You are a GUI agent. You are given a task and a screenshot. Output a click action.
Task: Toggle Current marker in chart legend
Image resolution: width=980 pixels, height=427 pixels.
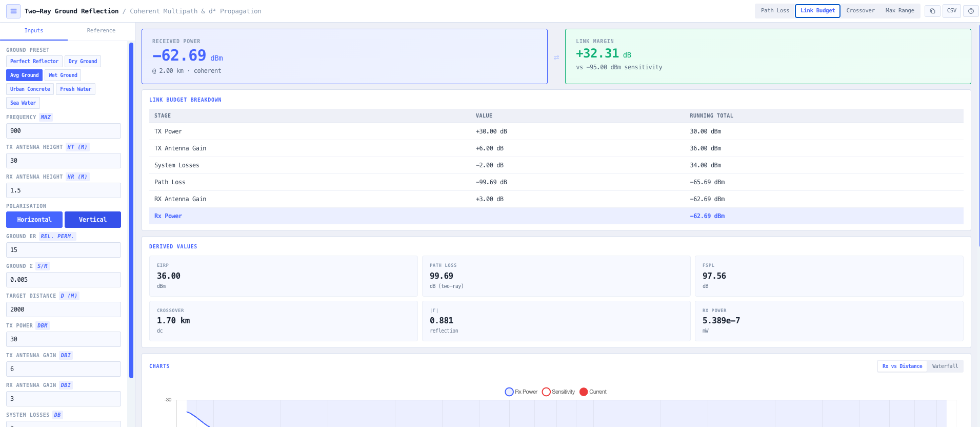[593, 392]
